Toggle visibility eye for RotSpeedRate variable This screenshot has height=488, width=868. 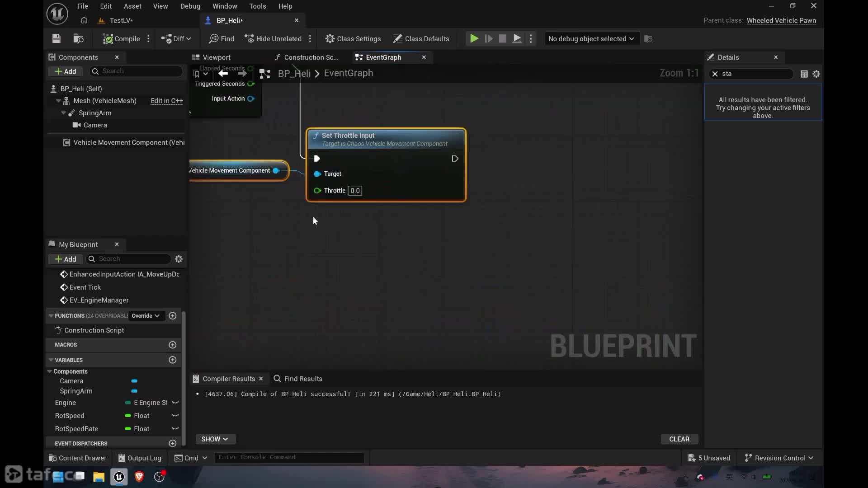coord(175,429)
